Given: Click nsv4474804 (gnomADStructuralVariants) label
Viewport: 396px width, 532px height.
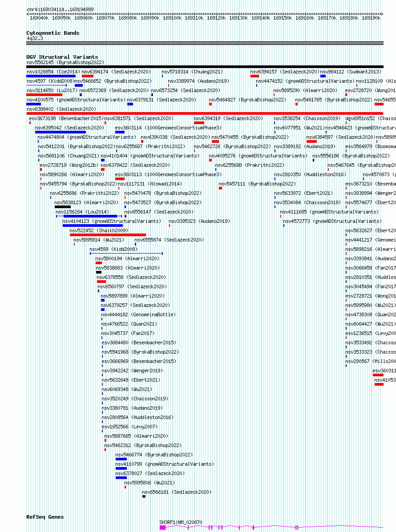Looking at the screenshot, I should click(87, 137).
